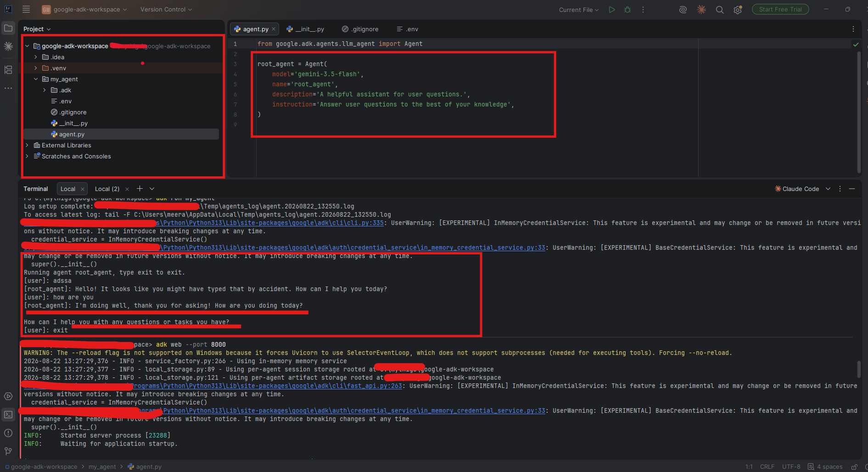Expand the .idea folder
The width and height of the screenshot is (868, 472).
tap(36, 57)
